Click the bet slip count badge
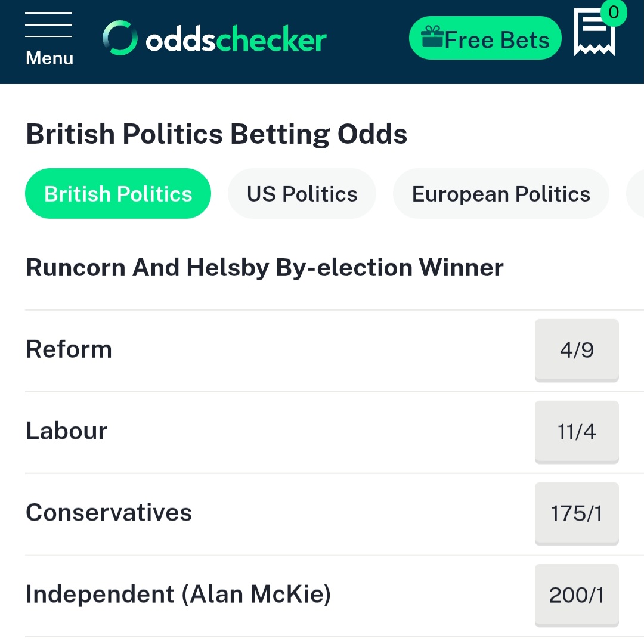Viewport: 644px width, 644px height. 614,13
